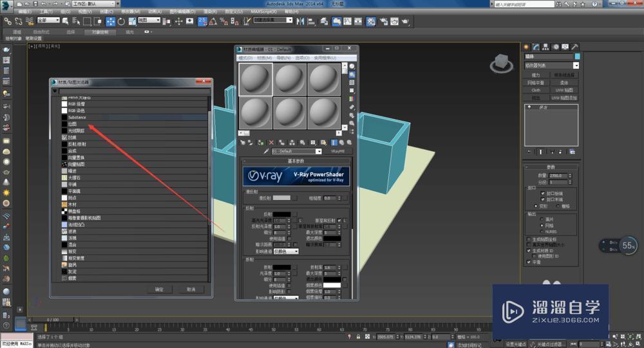Viewport: 644px width, 348px height.
Task: Click the Rectangular Selection Region icon
Action: [x=87, y=21]
